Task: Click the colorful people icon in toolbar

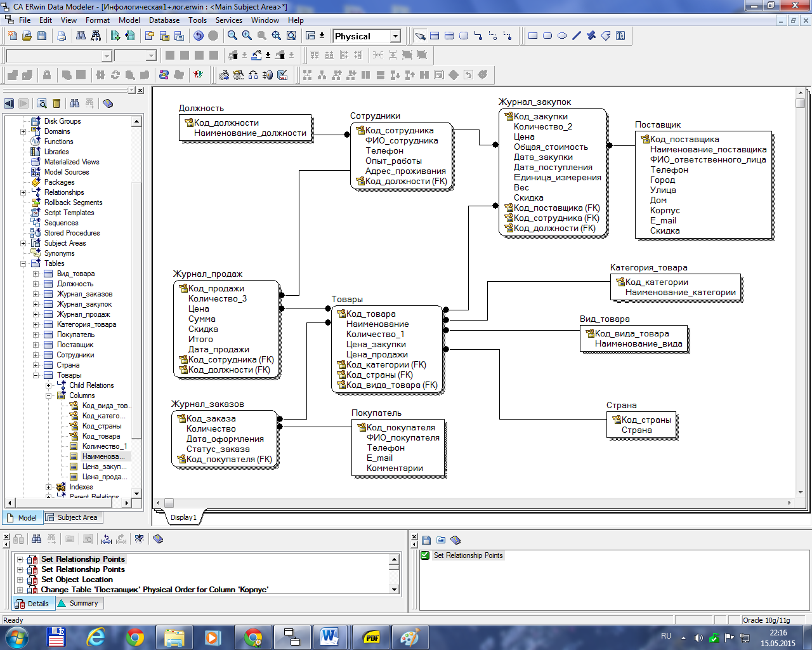Action: coord(199,75)
